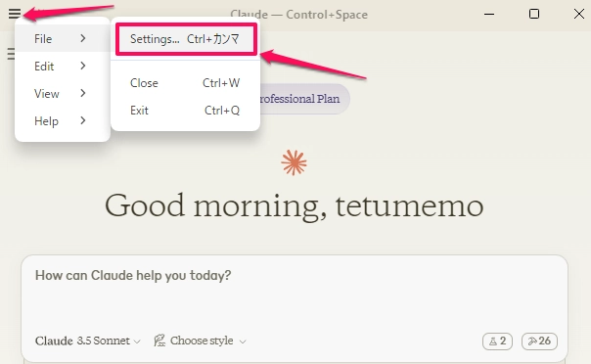
Task: Click the Good morning, tetumemo greeting
Action: tap(294, 206)
